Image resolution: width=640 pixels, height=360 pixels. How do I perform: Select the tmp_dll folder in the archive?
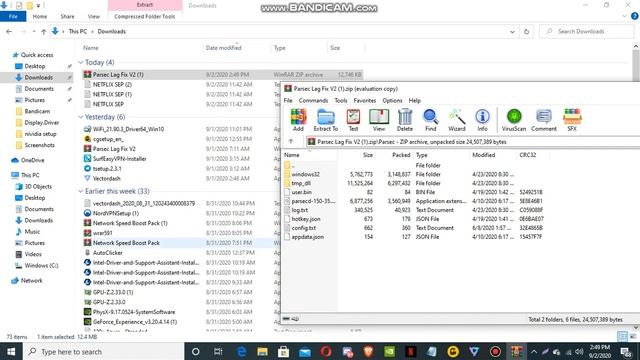301,183
